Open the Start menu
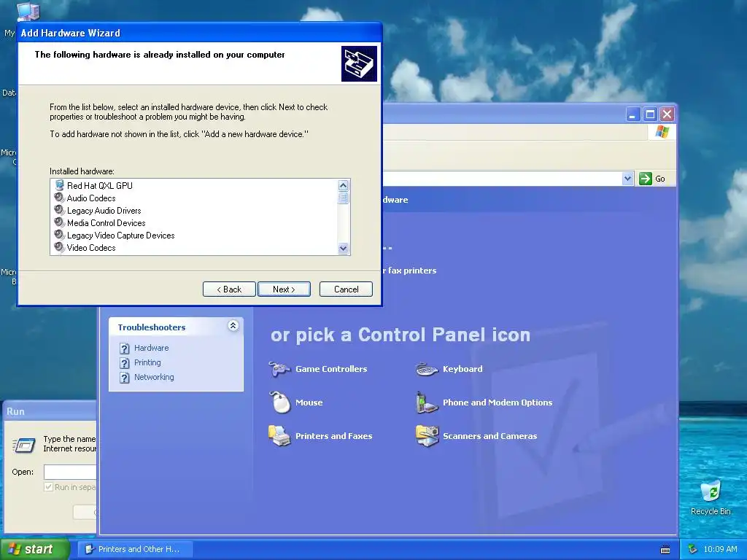This screenshot has width=747, height=560. point(34,549)
